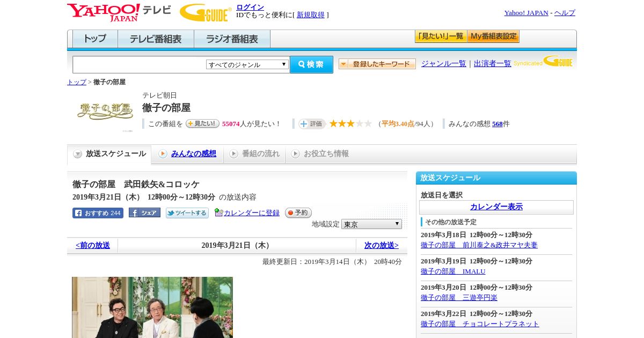
Task: Open the ラジオ番組表 navigation tab
Action: click(x=232, y=39)
